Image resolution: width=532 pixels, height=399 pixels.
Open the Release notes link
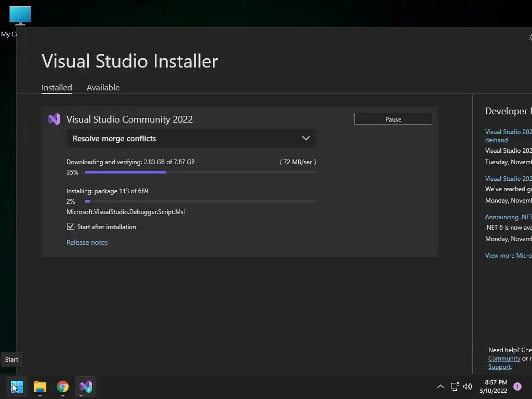(87, 242)
